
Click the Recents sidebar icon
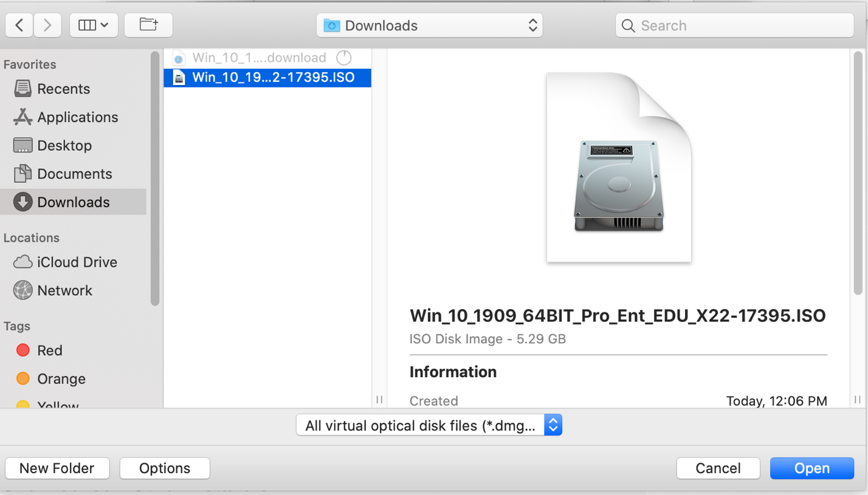tap(22, 89)
